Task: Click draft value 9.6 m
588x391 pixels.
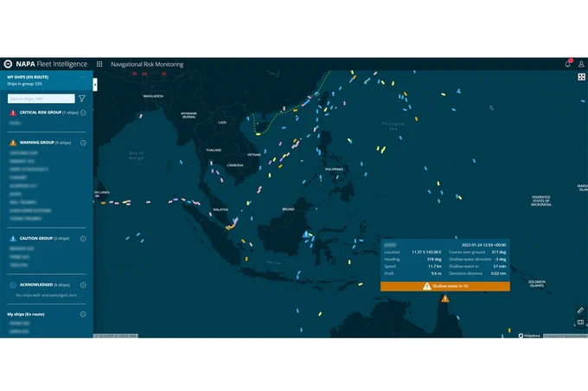Action: (436, 273)
